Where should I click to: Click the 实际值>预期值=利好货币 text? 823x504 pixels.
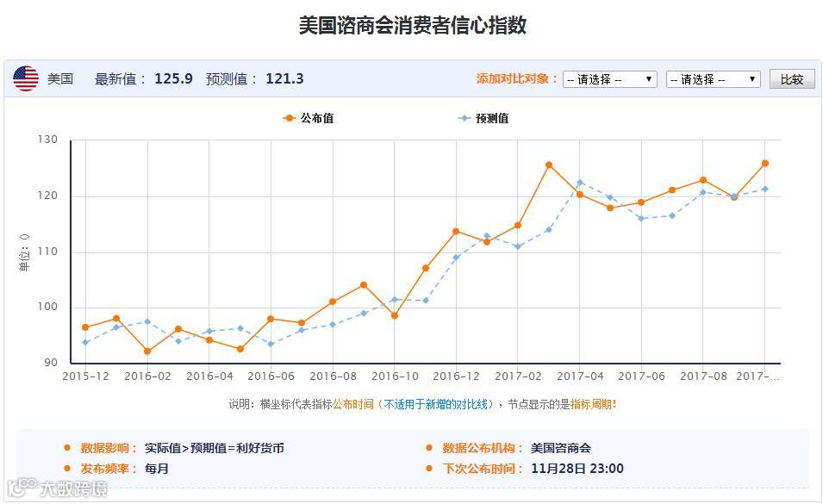pos(214,448)
